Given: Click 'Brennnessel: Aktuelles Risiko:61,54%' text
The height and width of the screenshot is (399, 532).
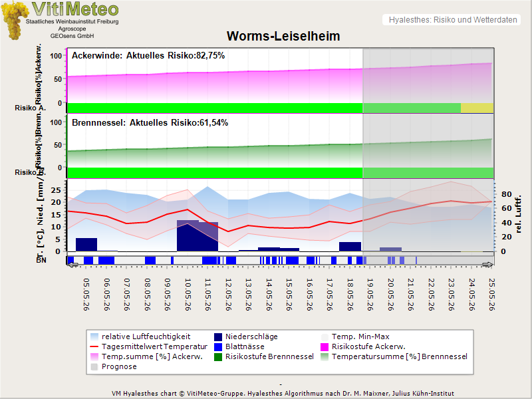Looking at the screenshot, I should coord(150,122).
